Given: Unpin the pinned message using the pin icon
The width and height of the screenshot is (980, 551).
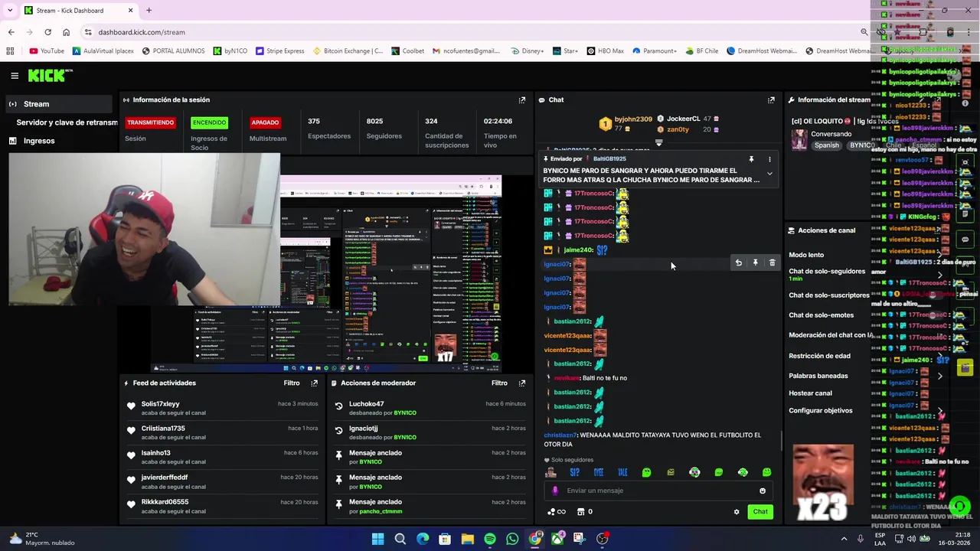Looking at the screenshot, I should tap(751, 159).
